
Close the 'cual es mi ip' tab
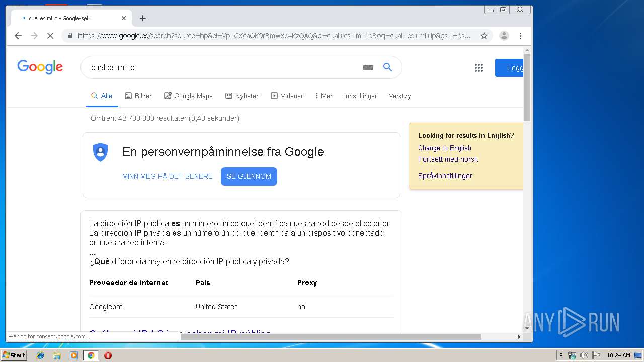click(x=124, y=18)
